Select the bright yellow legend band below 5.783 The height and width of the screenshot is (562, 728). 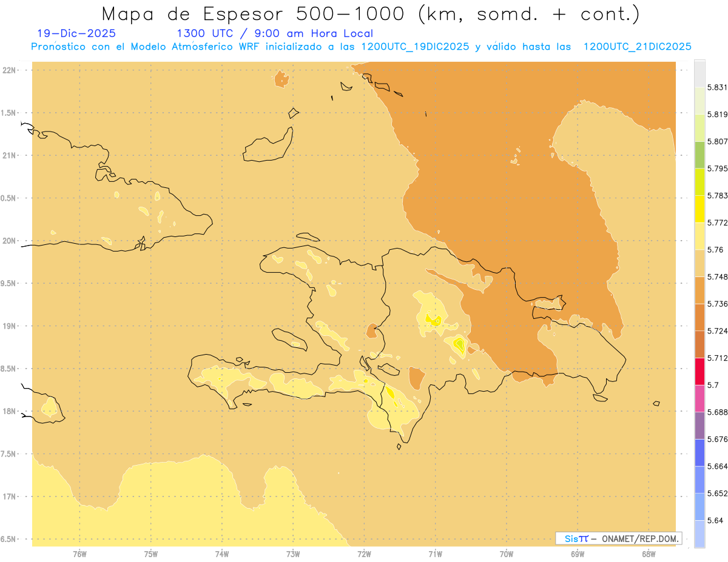pyautogui.click(x=699, y=209)
